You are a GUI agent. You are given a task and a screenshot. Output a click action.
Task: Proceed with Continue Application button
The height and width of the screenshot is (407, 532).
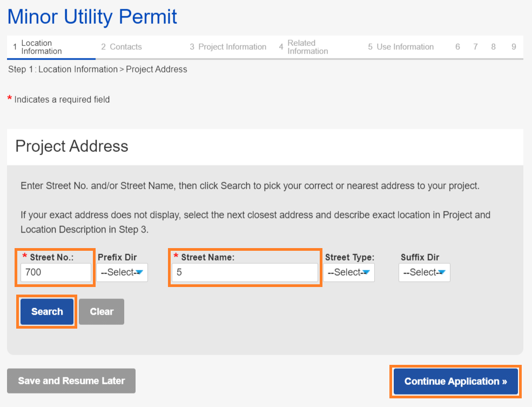tap(455, 382)
